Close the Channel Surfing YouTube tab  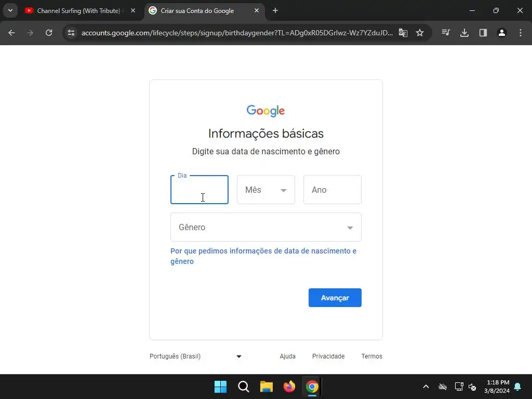(x=133, y=10)
